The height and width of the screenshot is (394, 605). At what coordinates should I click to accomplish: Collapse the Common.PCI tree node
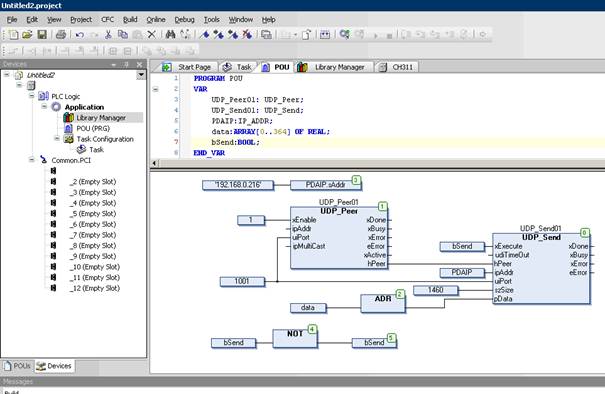(x=32, y=159)
